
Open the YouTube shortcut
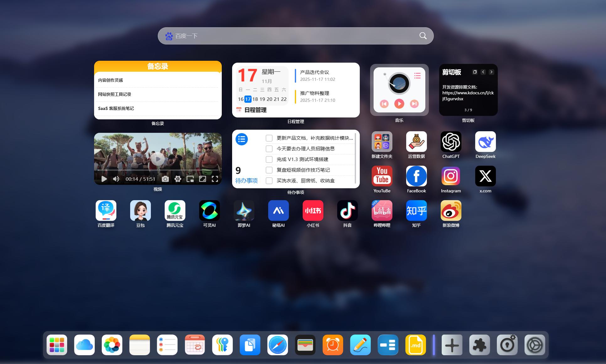pos(382,176)
